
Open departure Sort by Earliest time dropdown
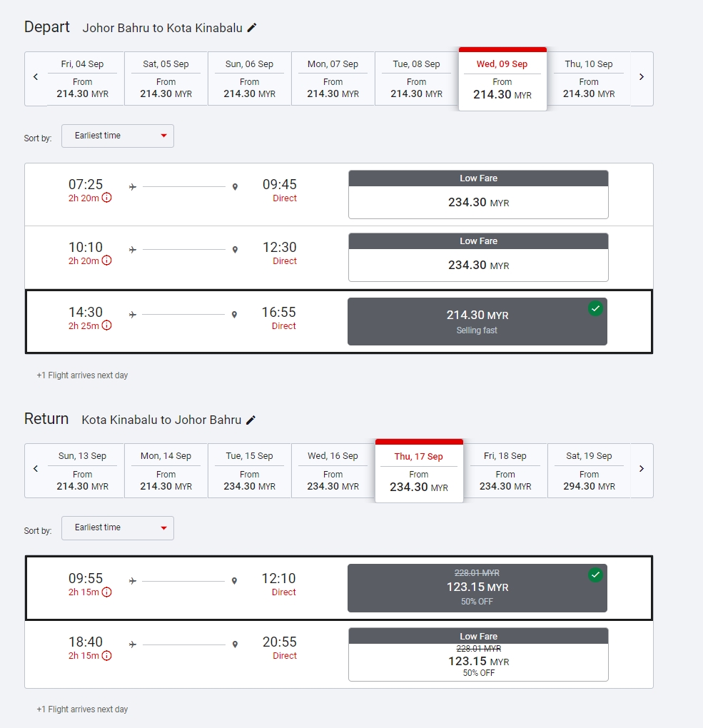(118, 136)
